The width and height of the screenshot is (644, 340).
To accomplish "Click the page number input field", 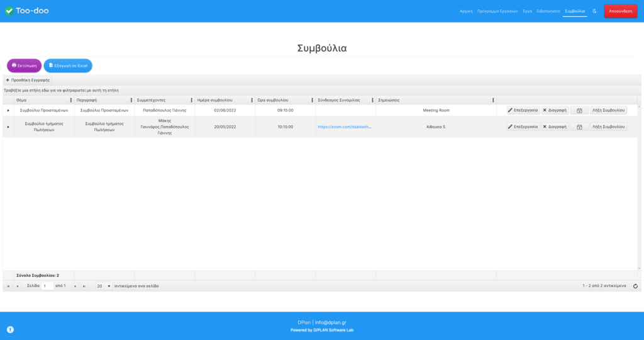I will 48,286.
